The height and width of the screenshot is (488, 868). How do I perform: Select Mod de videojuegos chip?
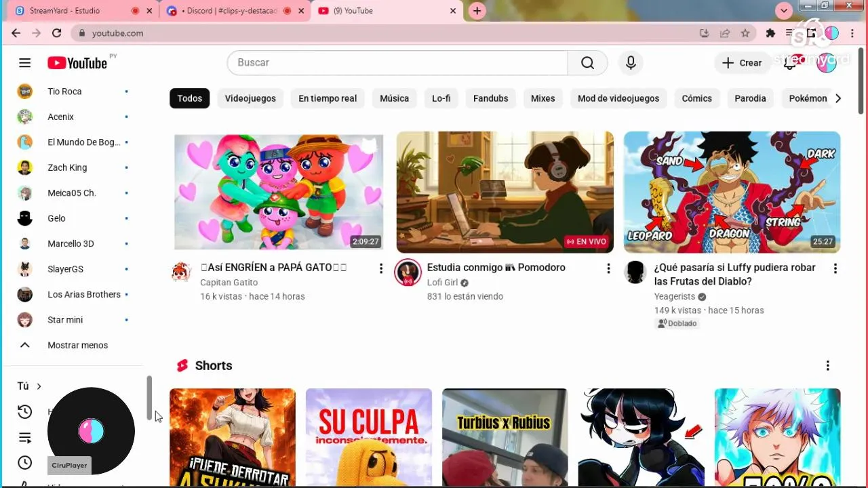(x=618, y=98)
